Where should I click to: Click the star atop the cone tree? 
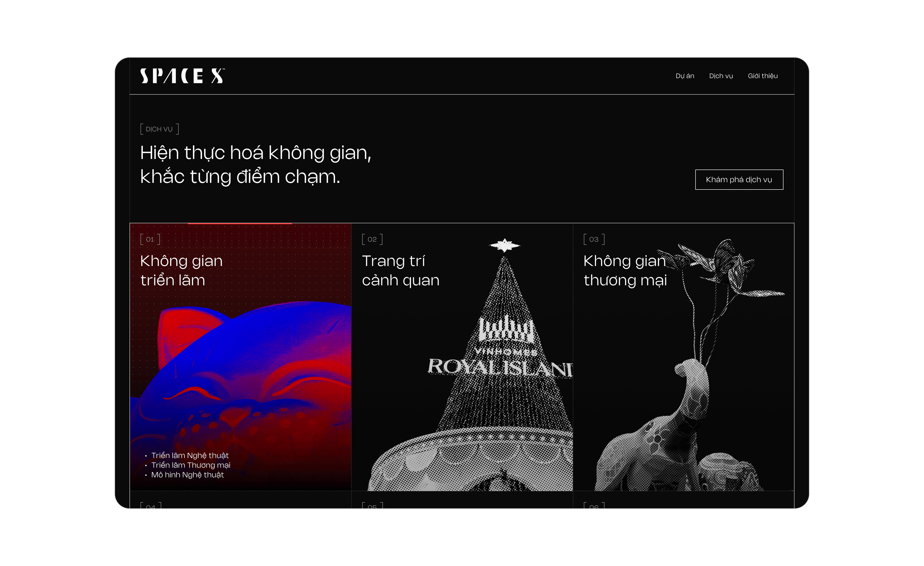coord(504,246)
